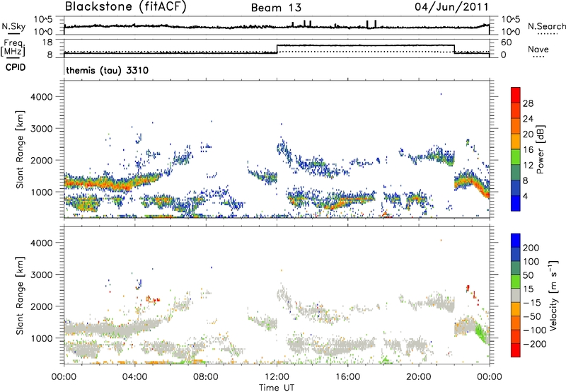Viewport: 566px width, 392px height.
Task: Click the '28' power colorbar value
Action: [x=528, y=103]
